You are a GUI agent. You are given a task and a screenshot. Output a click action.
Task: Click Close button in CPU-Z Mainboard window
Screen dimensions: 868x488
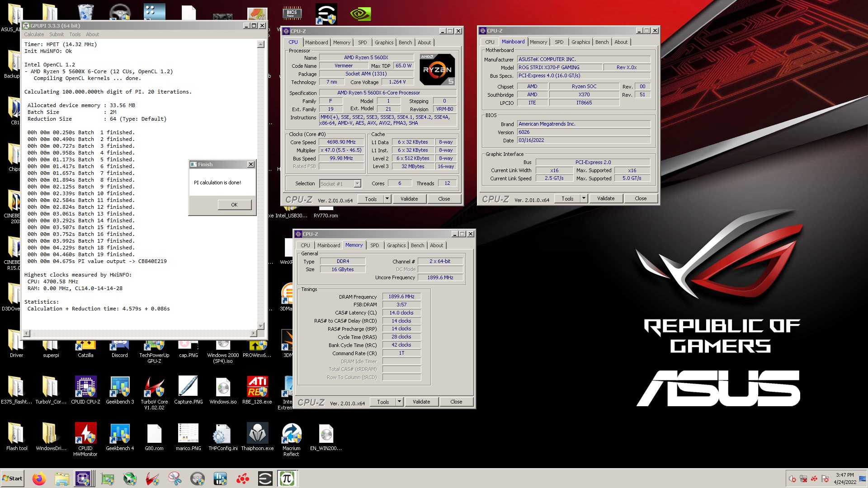(x=641, y=198)
